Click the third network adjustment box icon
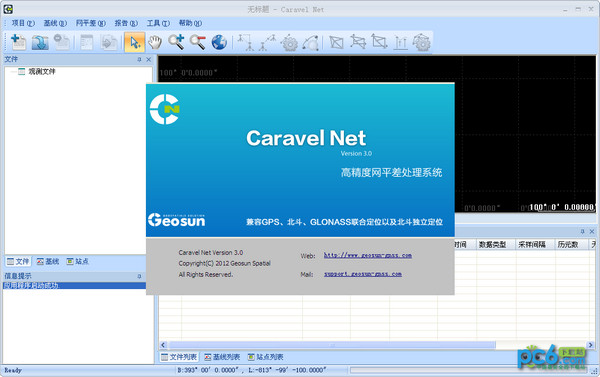 [x=379, y=42]
